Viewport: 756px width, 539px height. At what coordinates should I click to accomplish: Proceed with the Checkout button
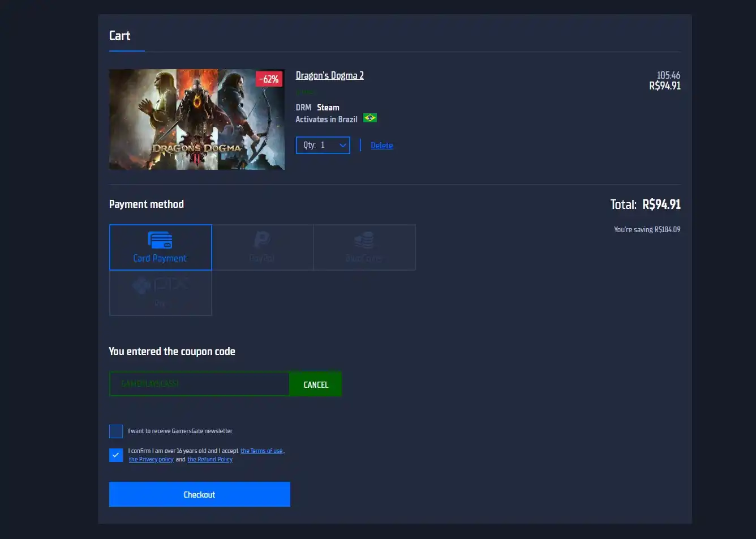click(x=200, y=494)
